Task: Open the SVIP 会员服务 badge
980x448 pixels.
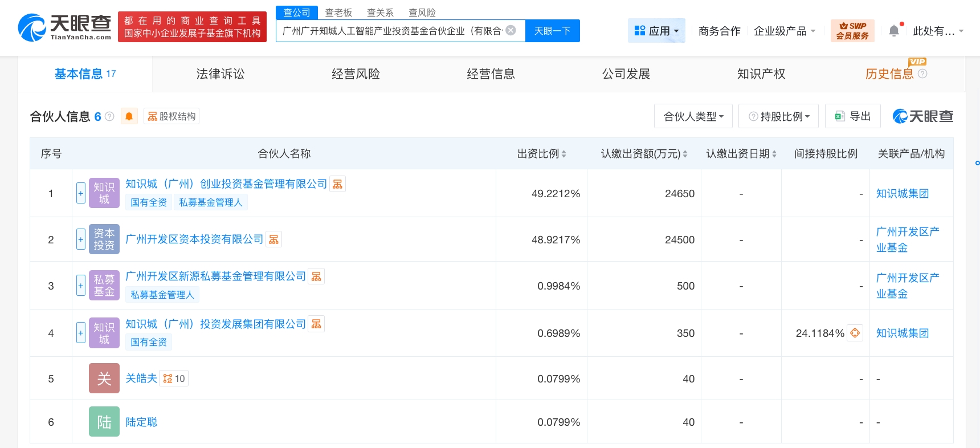Action: click(852, 31)
